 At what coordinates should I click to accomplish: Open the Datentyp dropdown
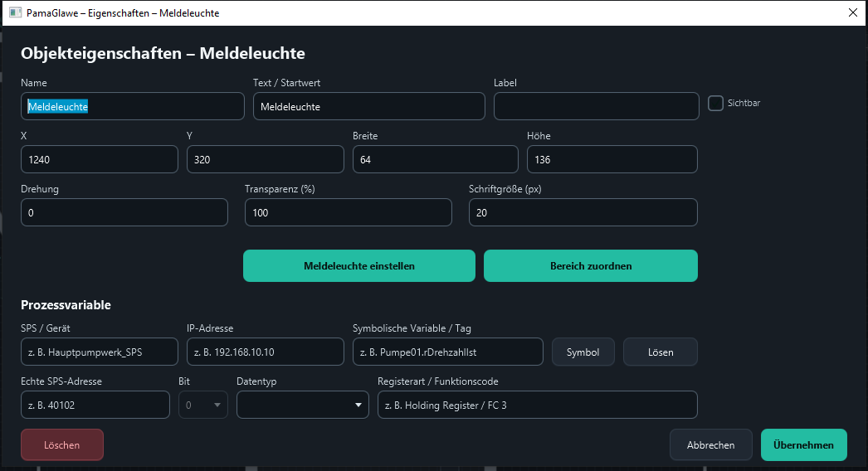(x=303, y=405)
